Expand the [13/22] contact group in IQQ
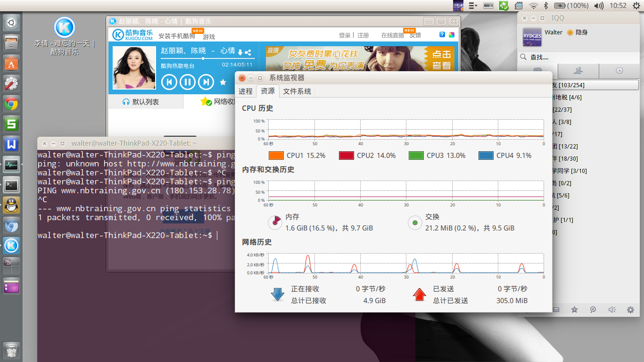 click(x=595, y=146)
